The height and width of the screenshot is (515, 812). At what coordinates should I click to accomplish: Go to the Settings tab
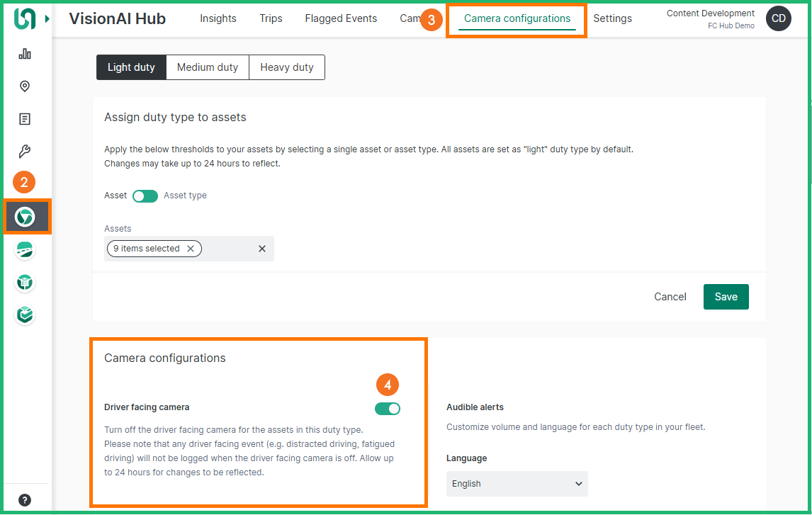pyautogui.click(x=612, y=18)
